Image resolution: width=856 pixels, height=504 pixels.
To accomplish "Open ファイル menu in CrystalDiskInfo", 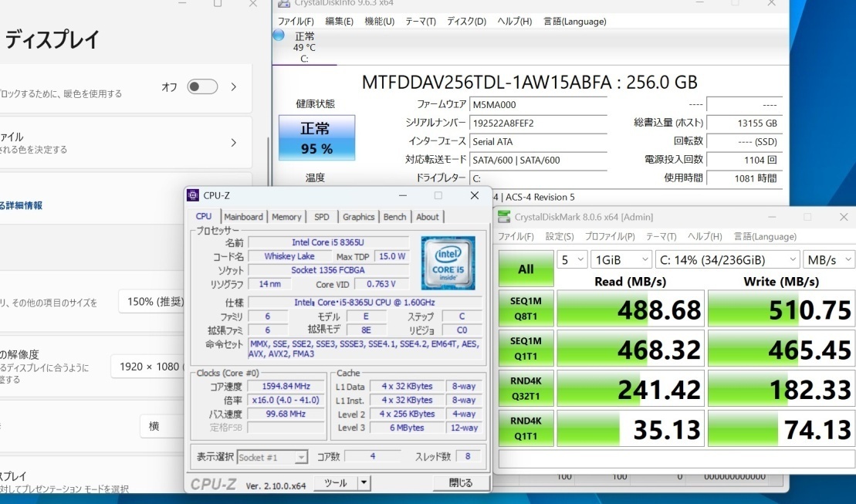I will (x=296, y=22).
